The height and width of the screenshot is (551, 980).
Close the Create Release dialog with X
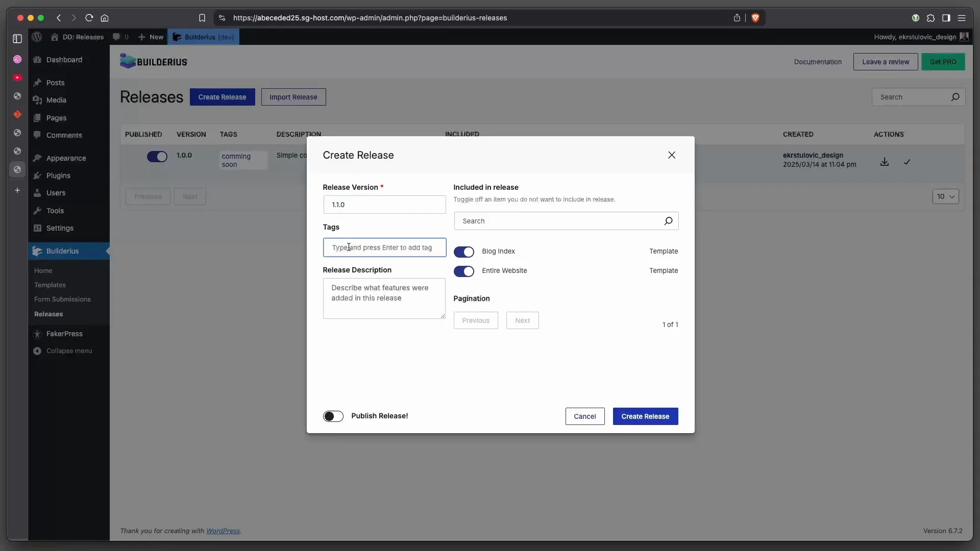point(672,155)
